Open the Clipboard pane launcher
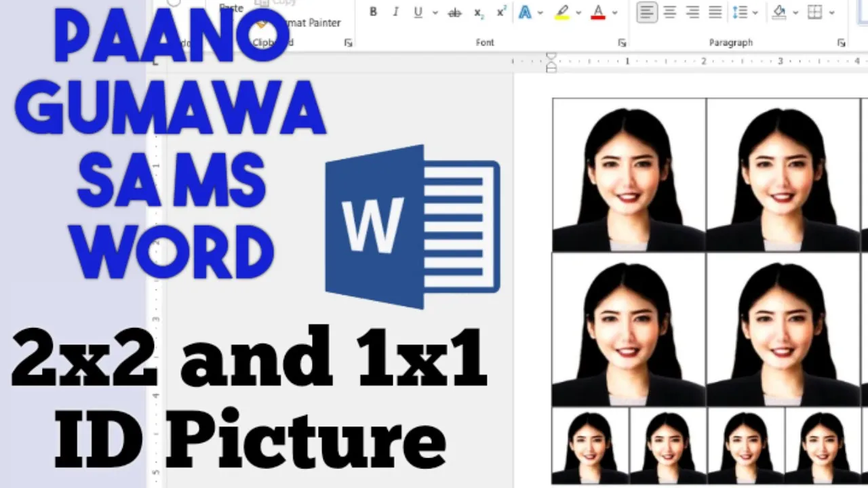 point(349,43)
